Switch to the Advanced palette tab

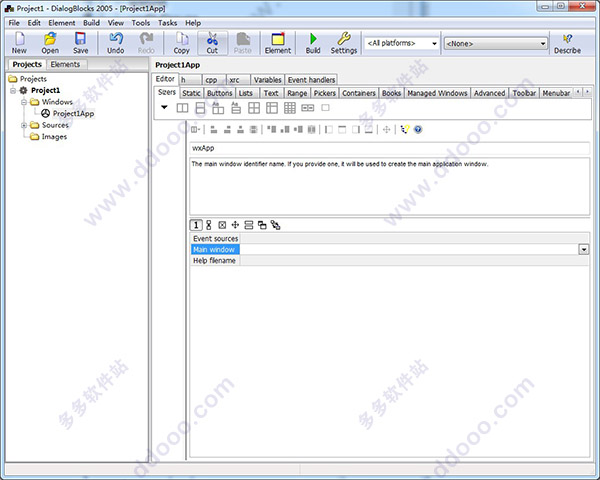489,93
